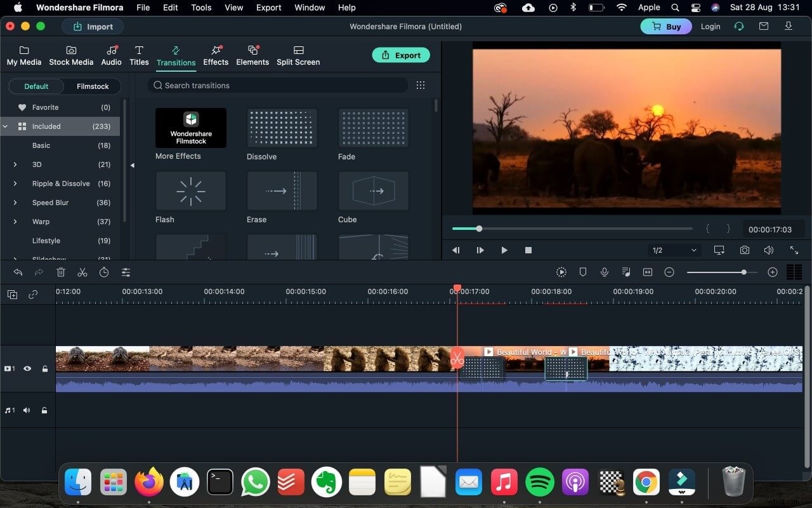Hide the video track with the eye toggle
Screen dimensions: 812x508
click(27, 368)
